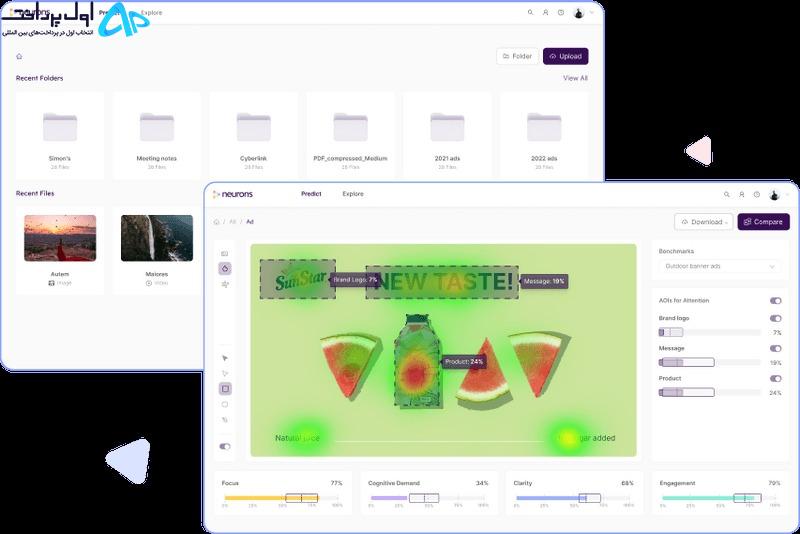Toggle the AOIs for Attention switch
800x534 pixels.
click(776, 301)
